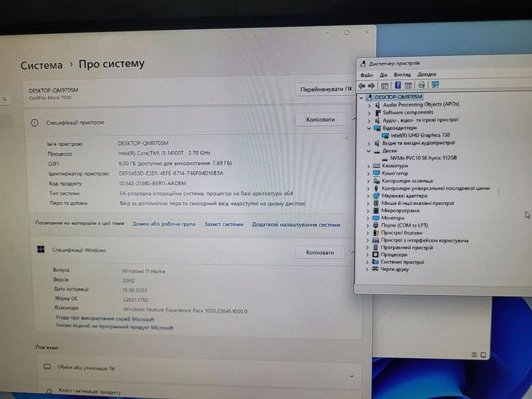Click the search icon in Settings sidebar
This screenshot has height=399, width=532.
click(x=4, y=99)
